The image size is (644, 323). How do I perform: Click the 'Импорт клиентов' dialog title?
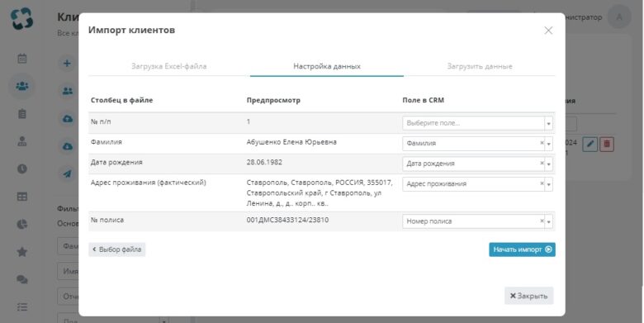(131, 30)
